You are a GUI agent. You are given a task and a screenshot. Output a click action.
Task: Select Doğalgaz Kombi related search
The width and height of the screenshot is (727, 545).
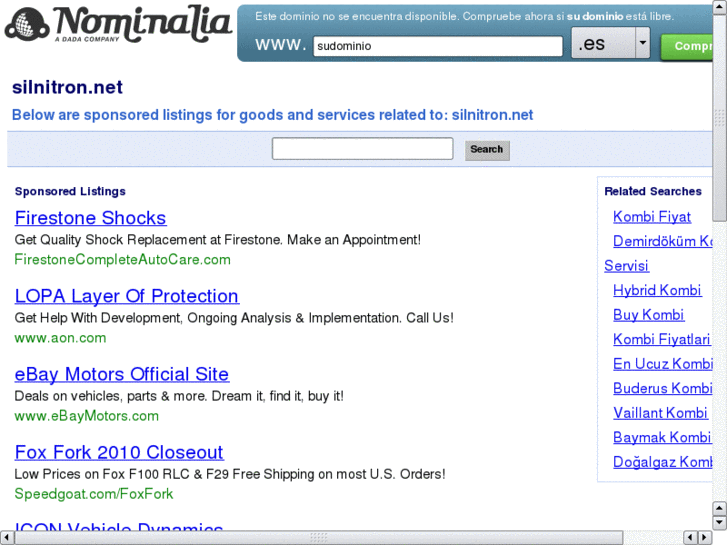[663, 462]
